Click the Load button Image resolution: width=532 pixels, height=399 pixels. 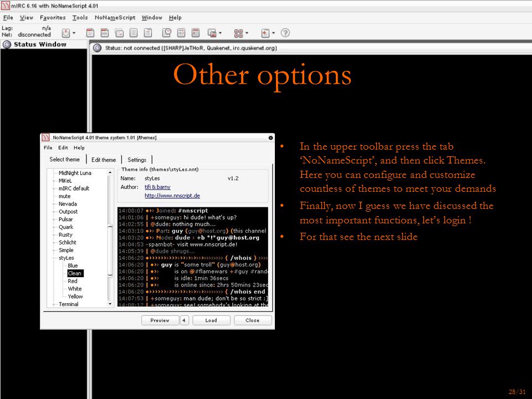211,320
